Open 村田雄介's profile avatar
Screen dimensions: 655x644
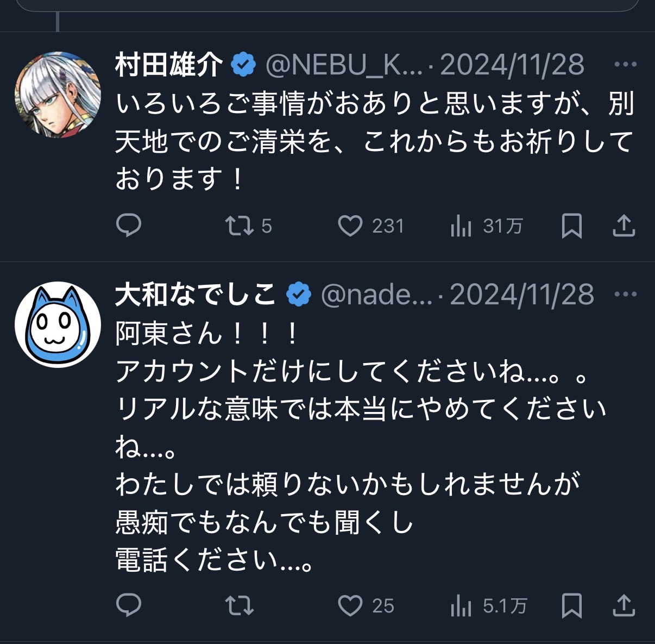[x=58, y=95]
